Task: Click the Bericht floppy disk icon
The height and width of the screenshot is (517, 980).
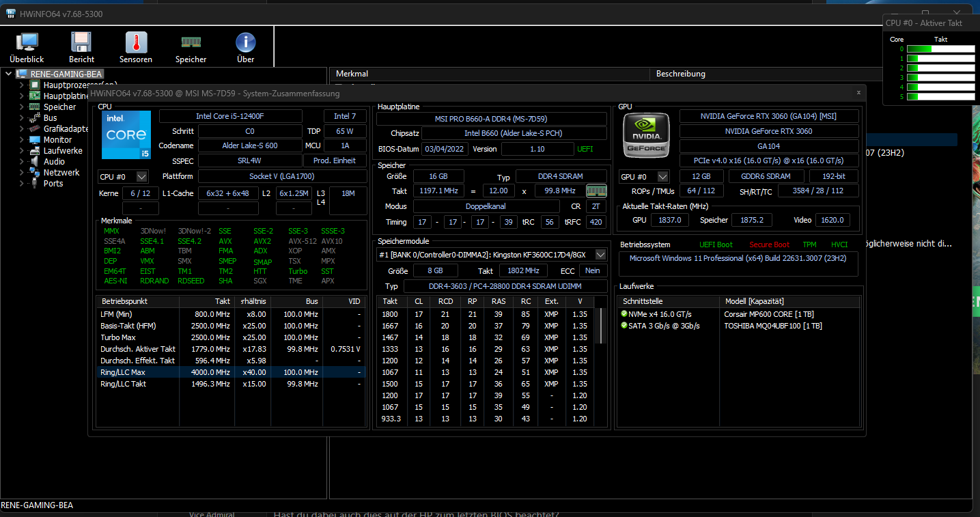Action: pos(81,43)
